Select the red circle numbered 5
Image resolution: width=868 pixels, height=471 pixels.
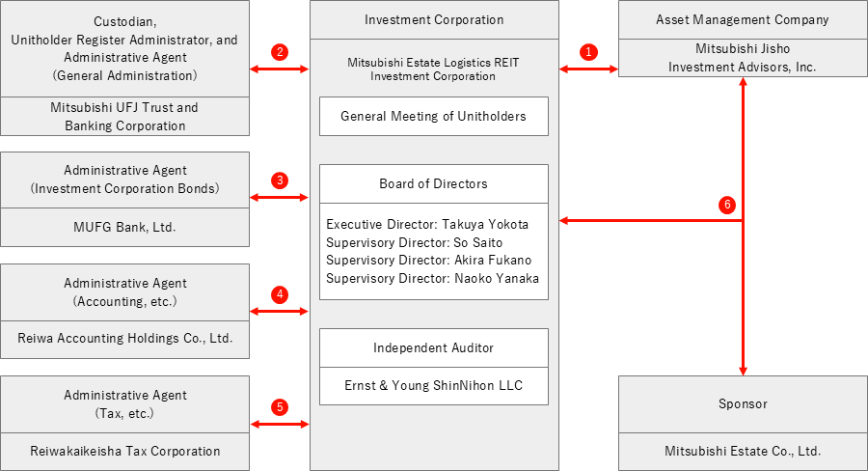[280, 406]
